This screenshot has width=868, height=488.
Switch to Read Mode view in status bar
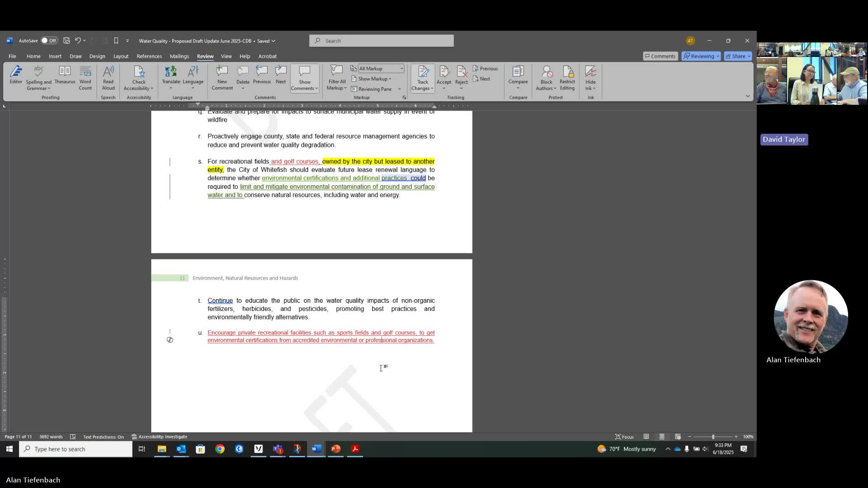pyautogui.click(x=646, y=436)
